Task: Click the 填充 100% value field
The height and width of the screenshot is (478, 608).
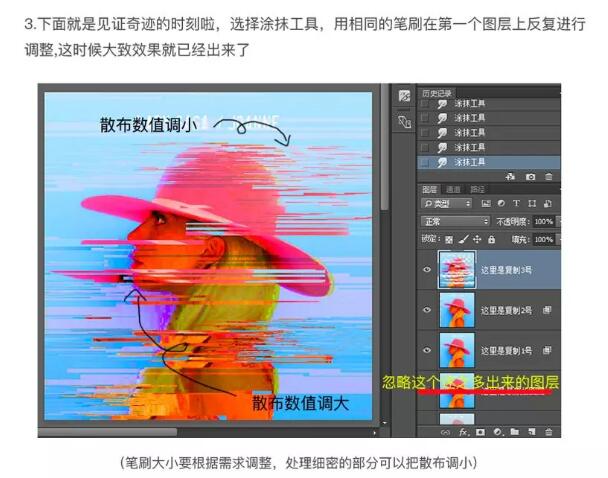Action: [x=544, y=240]
